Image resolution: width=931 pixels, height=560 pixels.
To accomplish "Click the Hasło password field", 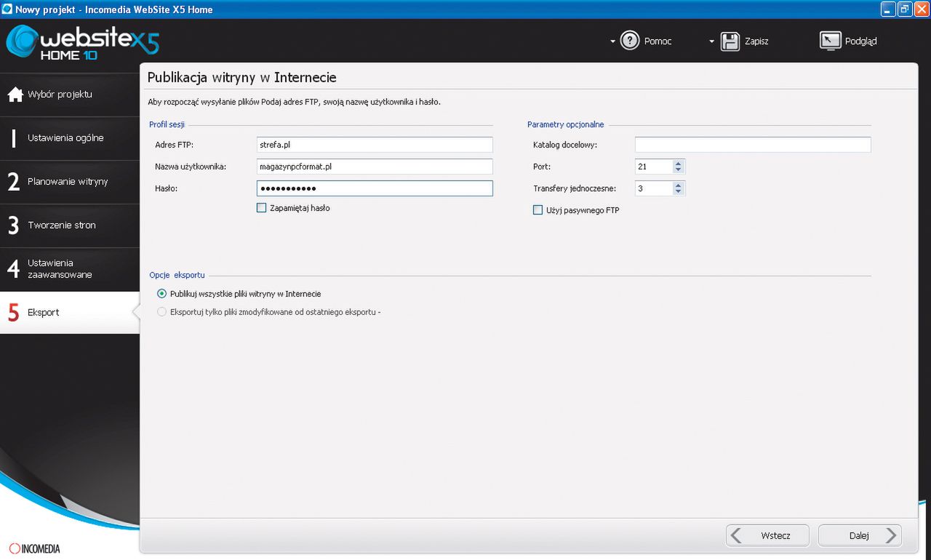I will [x=375, y=188].
